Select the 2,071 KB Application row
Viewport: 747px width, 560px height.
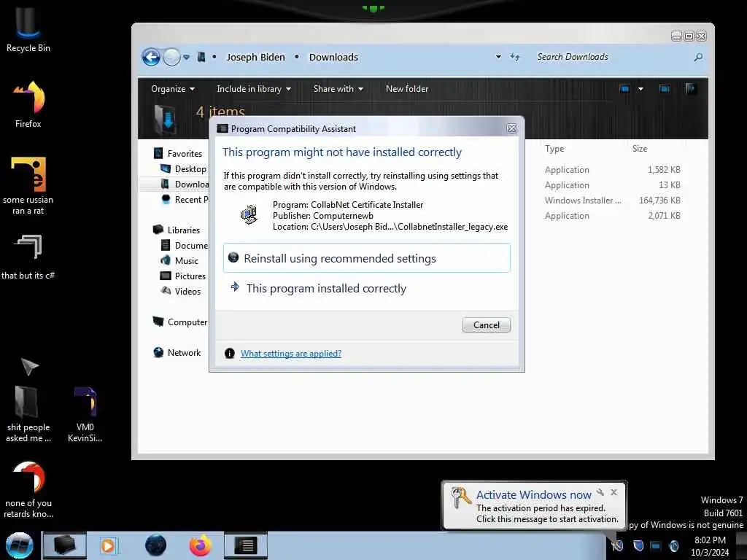(613, 216)
